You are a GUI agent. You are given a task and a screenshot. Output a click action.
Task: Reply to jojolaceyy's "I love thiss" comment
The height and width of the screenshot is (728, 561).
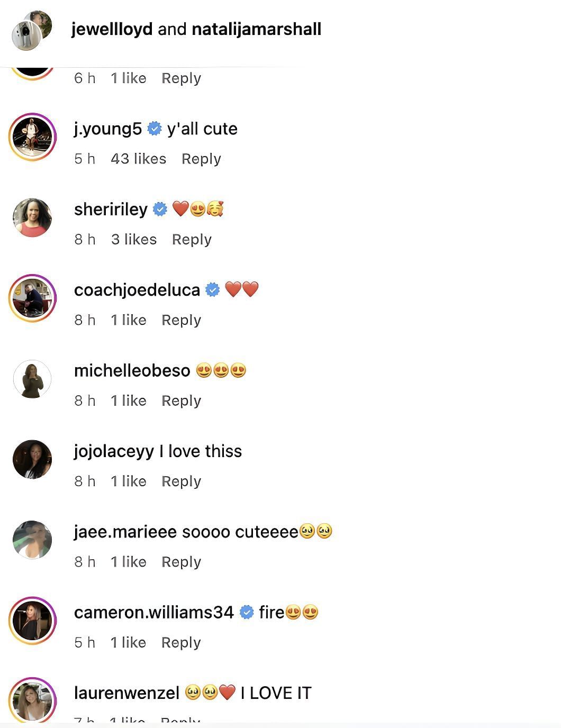pos(181,481)
